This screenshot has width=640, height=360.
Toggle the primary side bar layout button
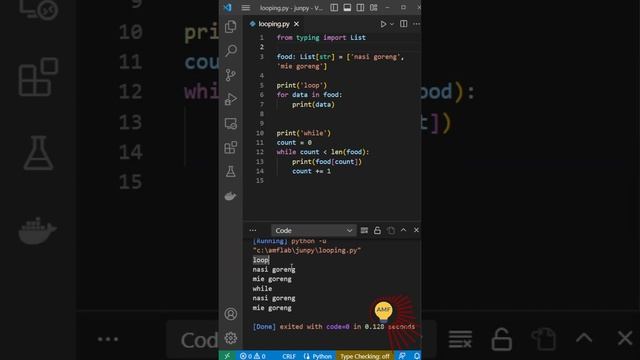[x=334, y=8]
